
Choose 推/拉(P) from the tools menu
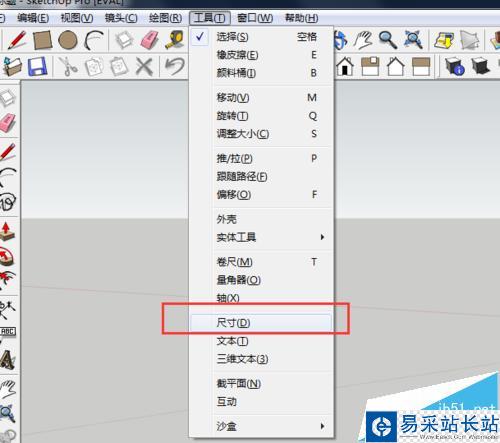[x=261, y=158]
